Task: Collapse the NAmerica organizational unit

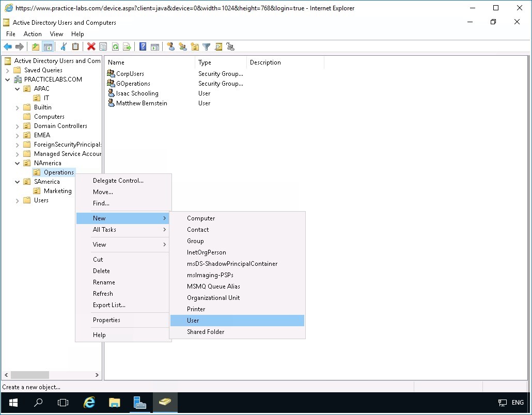Action: point(18,163)
